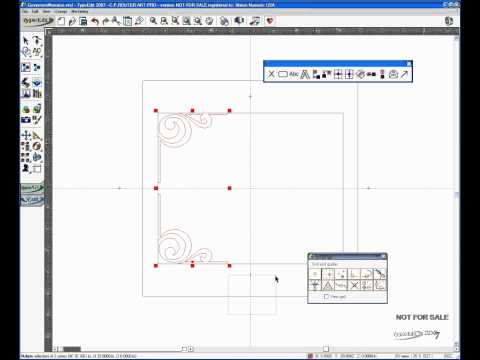
Task: Click the vertical red-and-black squares icon
Action: pos(382,74)
